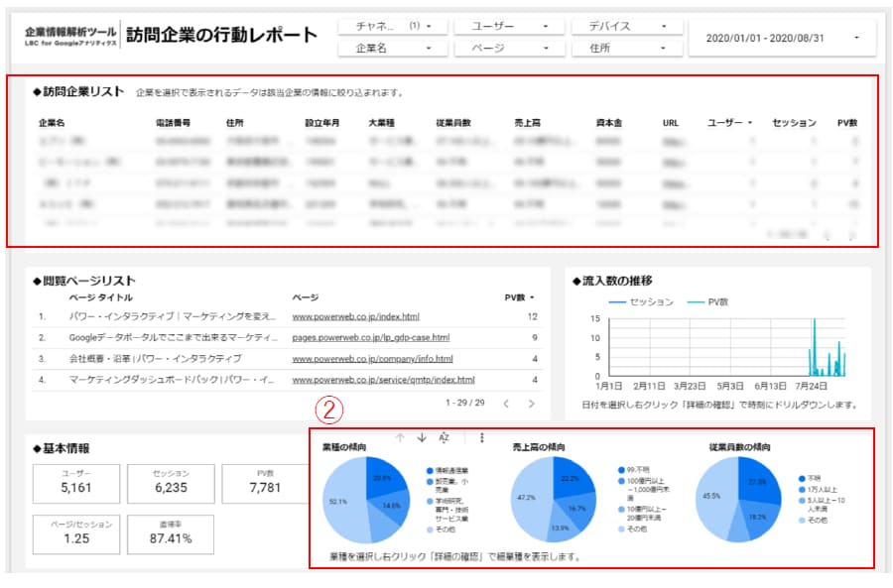Click the 従業員数 column header
Image resolution: width=893 pixels, height=588 pixels.
[453, 123]
